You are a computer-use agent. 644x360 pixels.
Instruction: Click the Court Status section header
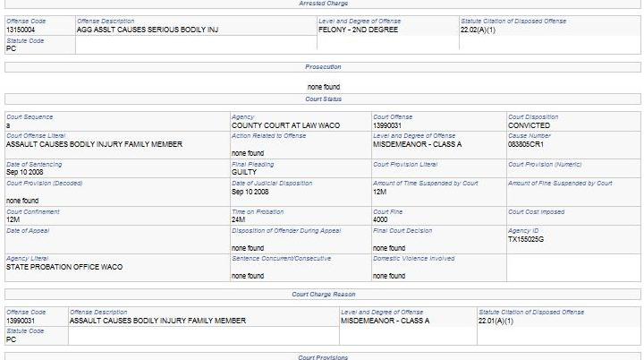click(x=323, y=99)
